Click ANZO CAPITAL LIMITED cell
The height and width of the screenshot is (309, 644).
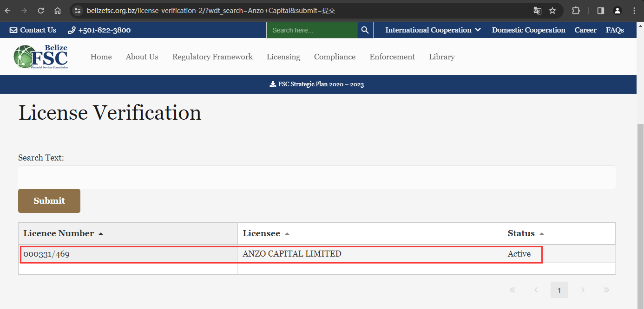pos(370,254)
